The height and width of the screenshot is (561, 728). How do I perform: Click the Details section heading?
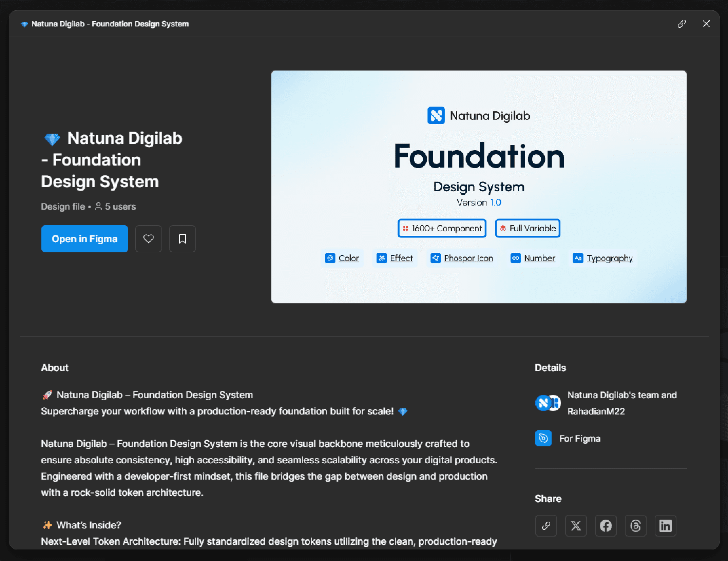click(x=550, y=368)
